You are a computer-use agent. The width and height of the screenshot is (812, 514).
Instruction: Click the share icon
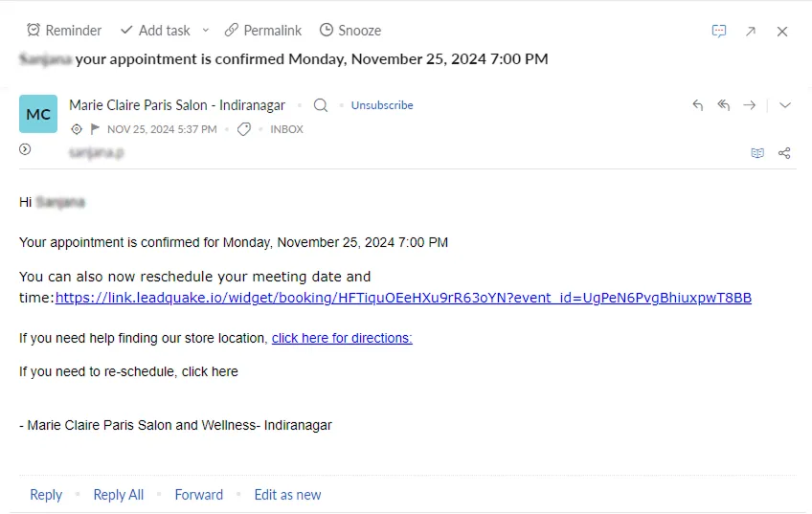(x=784, y=153)
